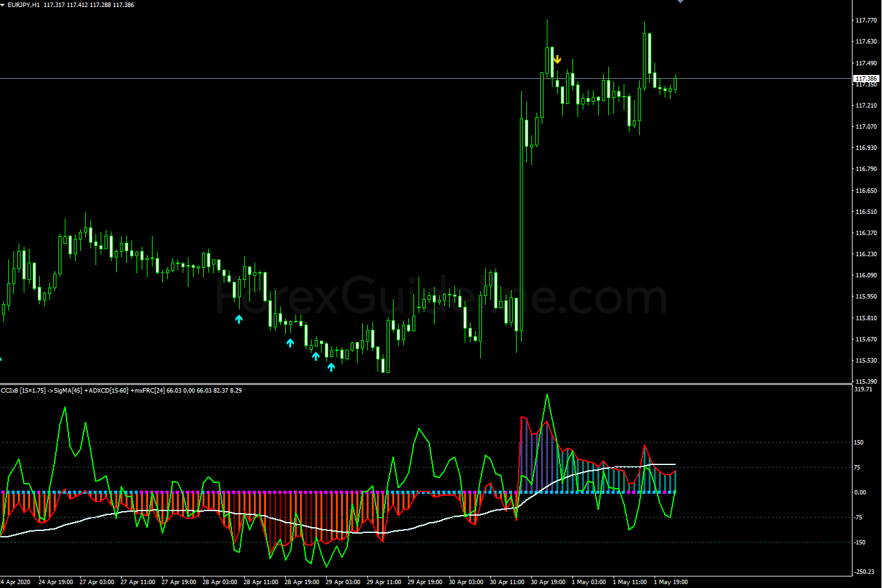Click time label 30 Apr 11:00
This screenshot has height=588, width=882.
[507, 582]
